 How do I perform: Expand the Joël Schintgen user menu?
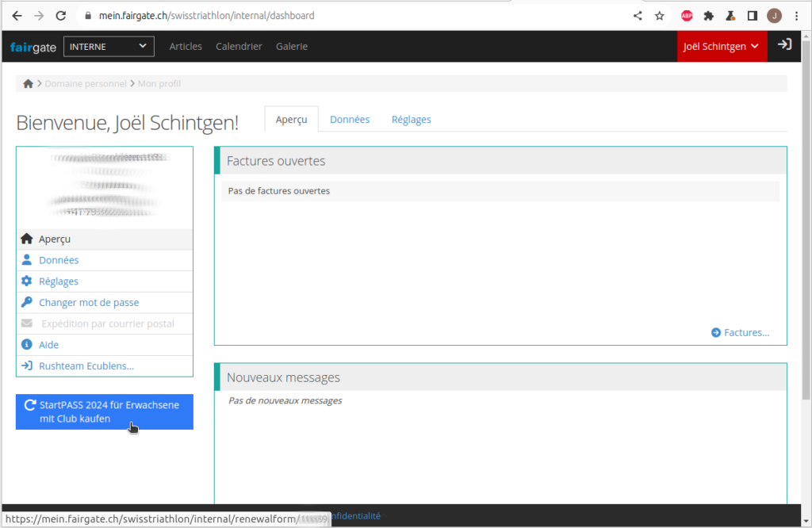click(x=722, y=47)
